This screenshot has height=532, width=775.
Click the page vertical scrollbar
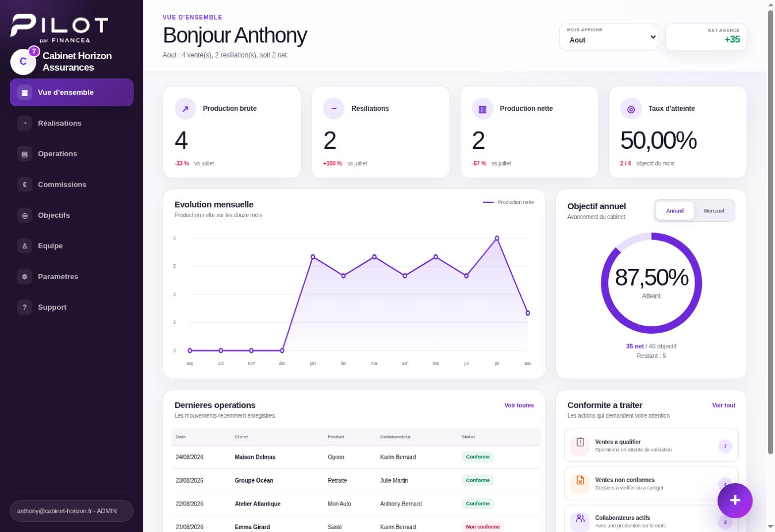tap(771, 232)
